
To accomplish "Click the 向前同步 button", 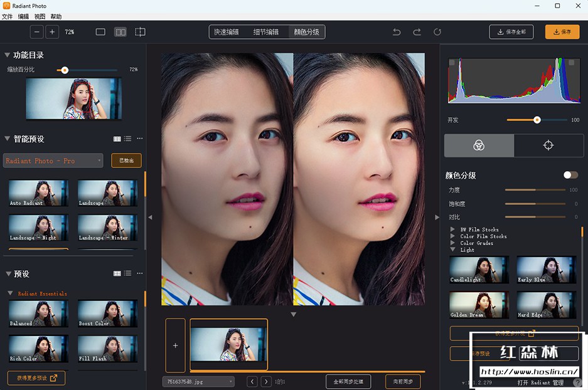I will [x=403, y=382].
